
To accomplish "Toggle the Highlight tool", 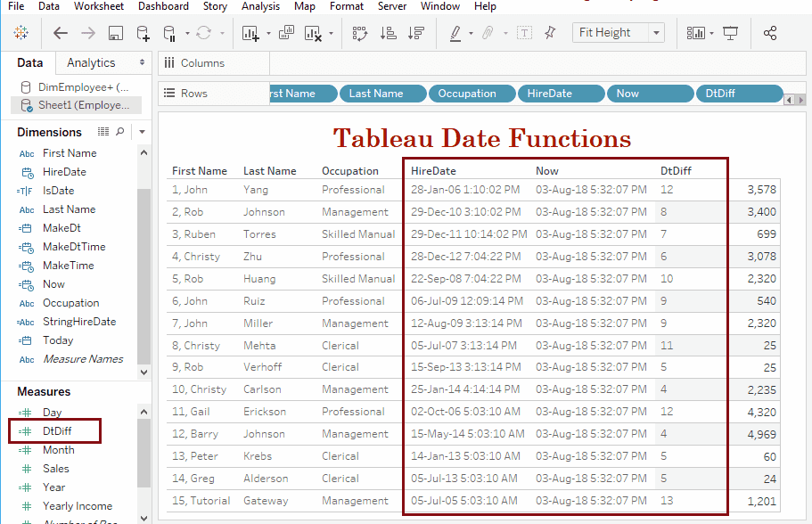I will click(455, 33).
